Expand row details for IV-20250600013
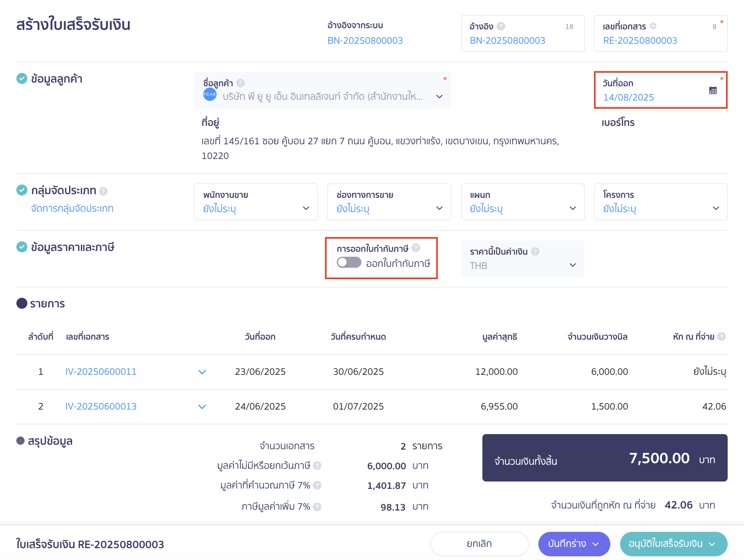 tap(202, 407)
